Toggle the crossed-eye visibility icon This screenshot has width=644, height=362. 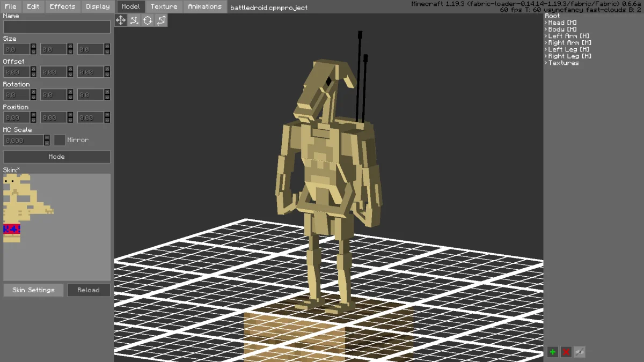(x=579, y=352)
